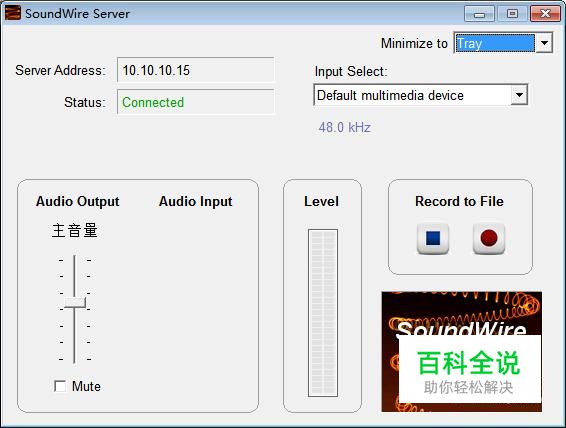Expand the Input Select dropdown arrow
This screenshot has width=566, height=428.
pos(519,95)
